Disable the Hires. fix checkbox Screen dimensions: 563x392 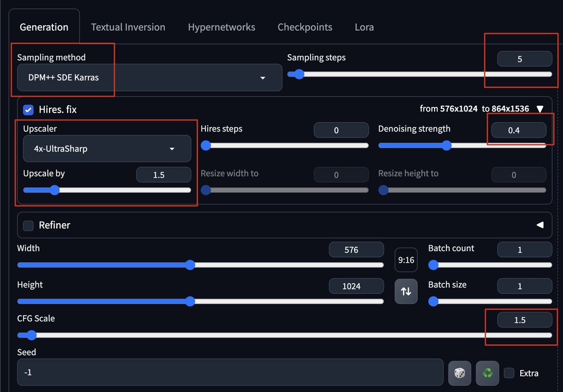tap(28, 110)
